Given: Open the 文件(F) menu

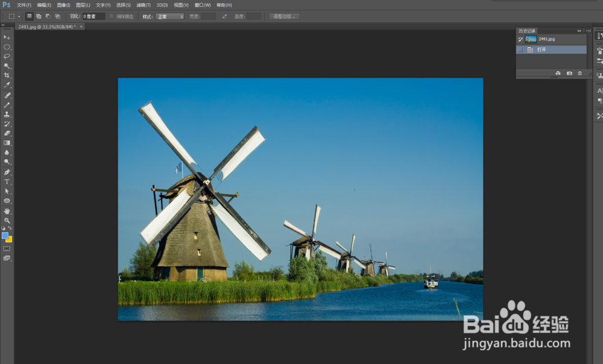Looking at the screenshot, I should pyautogui.click(x=24, y=5).
